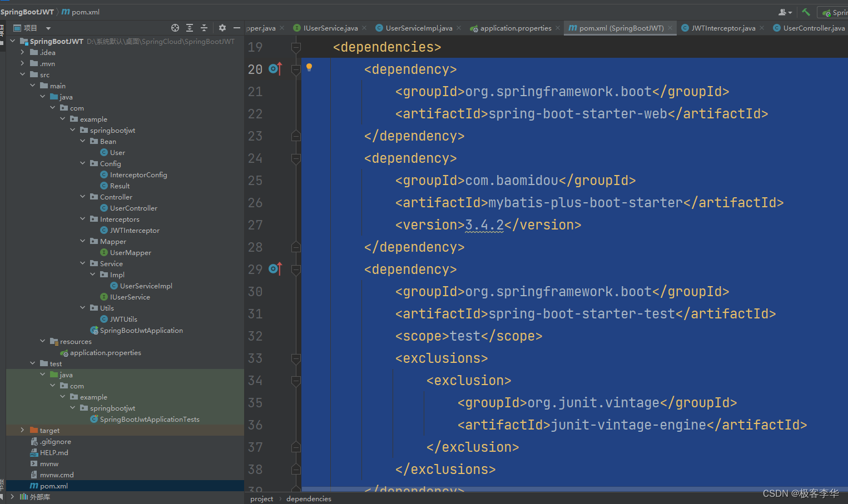Collapse the Bean package
Viewport: 848px width, 504px height.
pyautogui.click(x=82, y=141)
